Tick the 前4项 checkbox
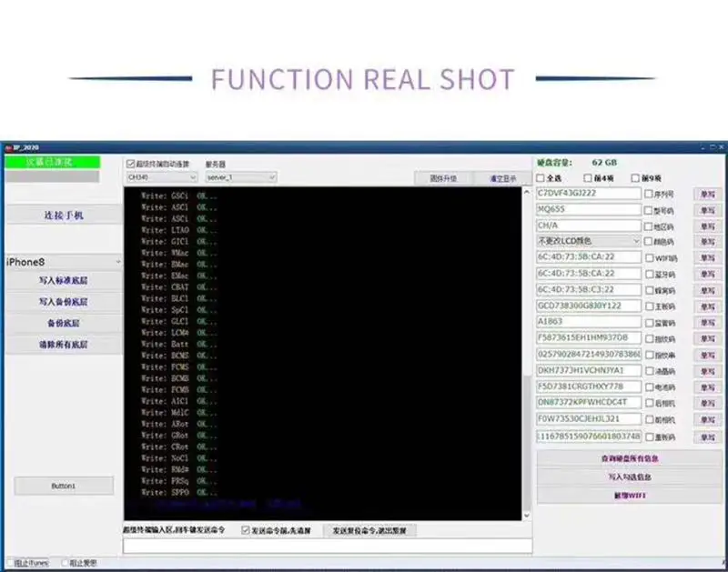The image size is (728, 572). (x=588, y=178)
